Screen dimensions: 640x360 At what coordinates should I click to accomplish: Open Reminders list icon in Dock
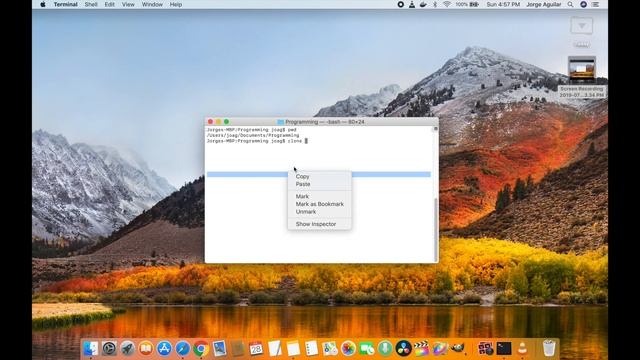click(311, 348)
